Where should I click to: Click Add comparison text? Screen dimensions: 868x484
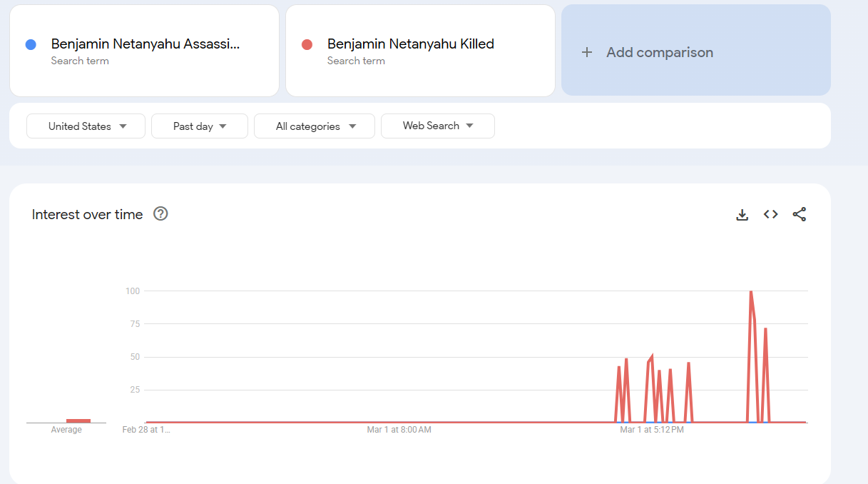[x=660, y=52]
